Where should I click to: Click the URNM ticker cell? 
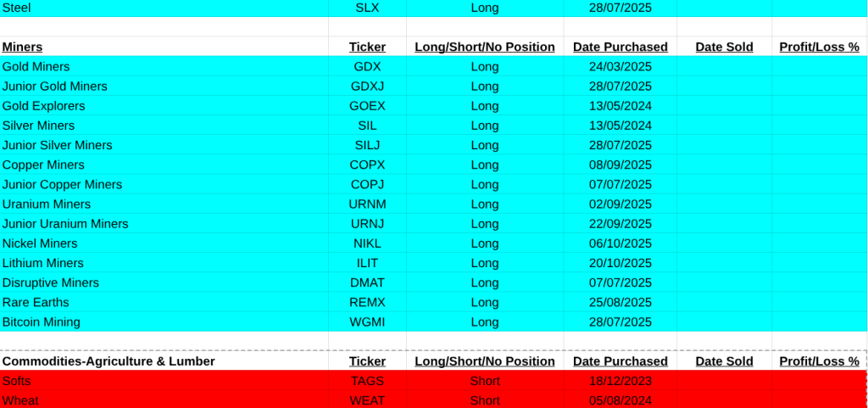(367, 204)
